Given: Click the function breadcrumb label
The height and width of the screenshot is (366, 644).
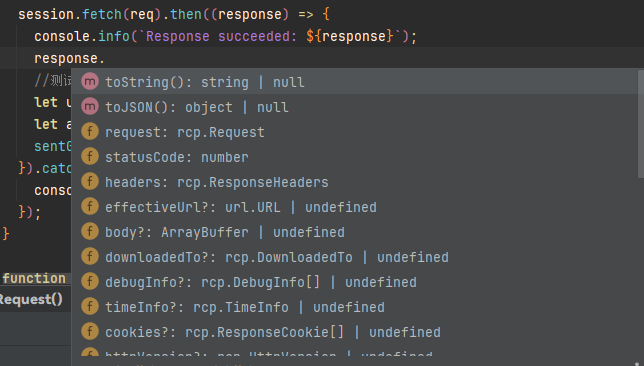Looking at the screenshot, I should point(34,278).
